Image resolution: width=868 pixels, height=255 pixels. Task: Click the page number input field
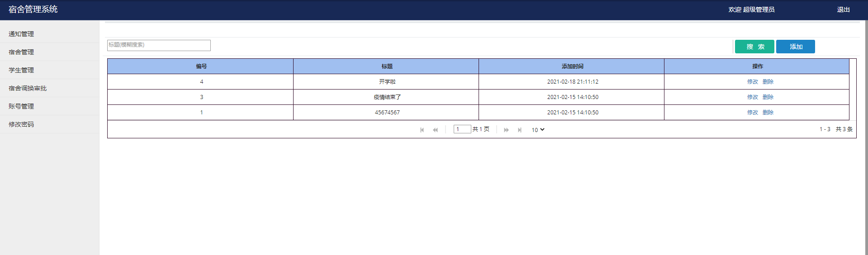coord(462,129)
